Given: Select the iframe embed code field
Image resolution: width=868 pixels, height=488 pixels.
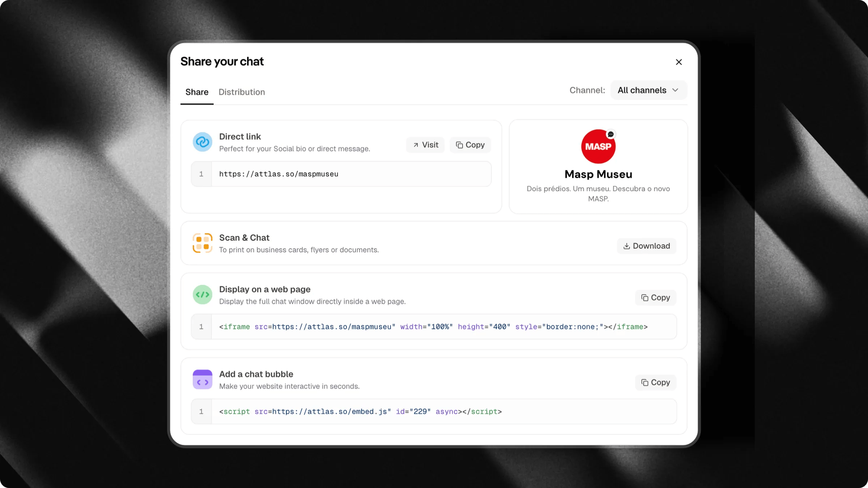Looking at the screenshot, I should coord(434,327).
